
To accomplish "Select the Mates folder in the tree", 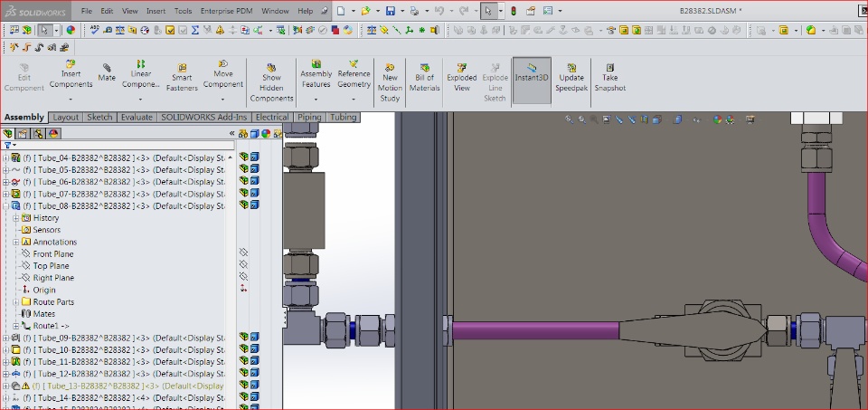I will tap(43, 314).
